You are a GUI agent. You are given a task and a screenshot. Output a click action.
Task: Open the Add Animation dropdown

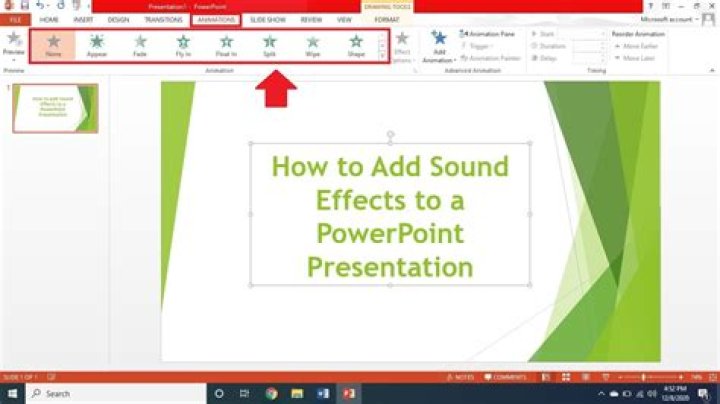(438, 46)
